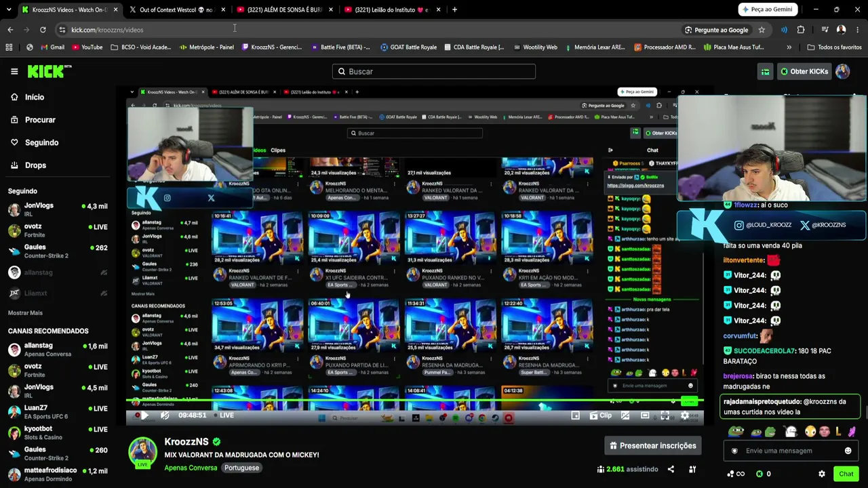
Task: Click the KroozzNS channel name
Action: (x=186, y=442)
